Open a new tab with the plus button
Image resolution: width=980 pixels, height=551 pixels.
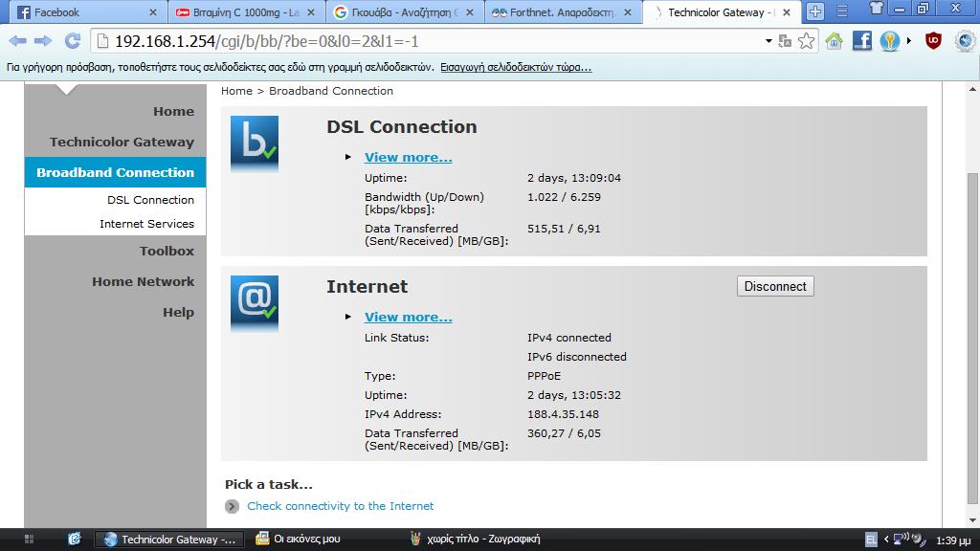pyautogui.click(x=815, y=11)
